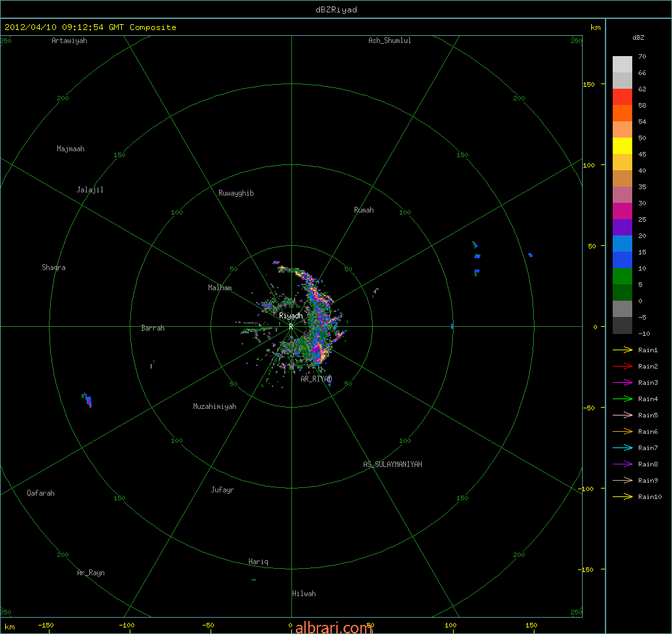Click the white 66-70 dBZ swatch
The height and width of the screenshot is (634, 672).
622,65
